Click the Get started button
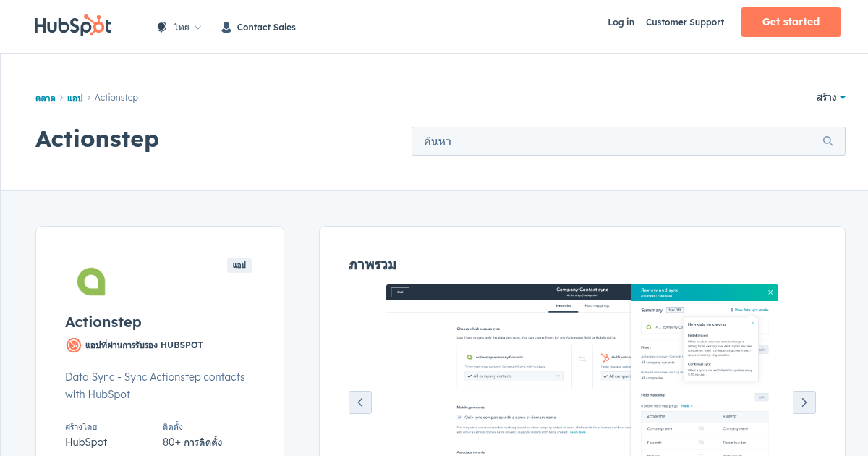Image resolution: width=868 pixels, height=456 pixels. tap(791, 22)
